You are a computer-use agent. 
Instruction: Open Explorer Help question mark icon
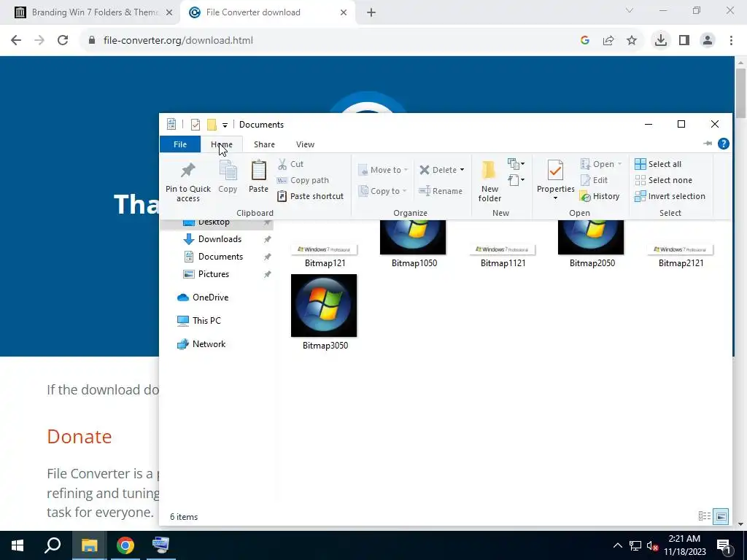[723, 144]
